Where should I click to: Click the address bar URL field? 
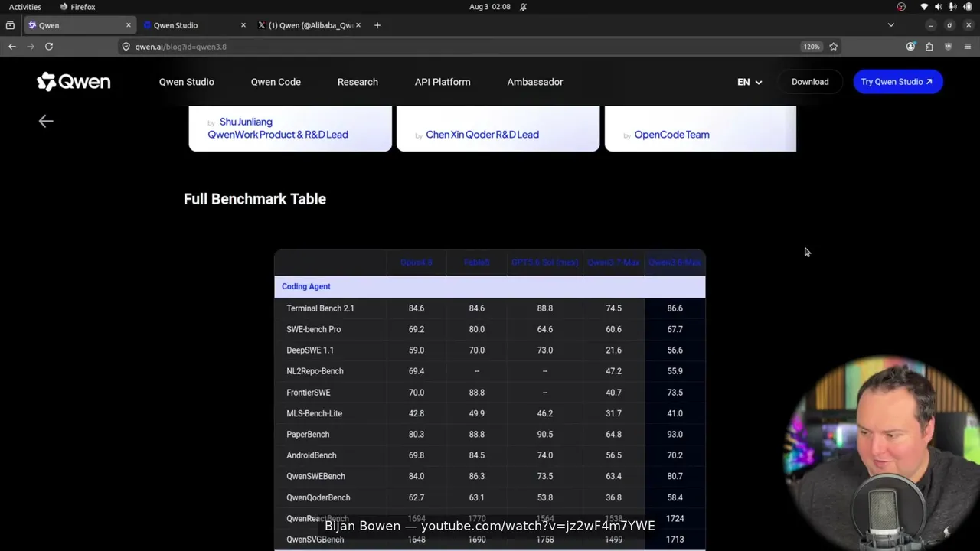459,47
